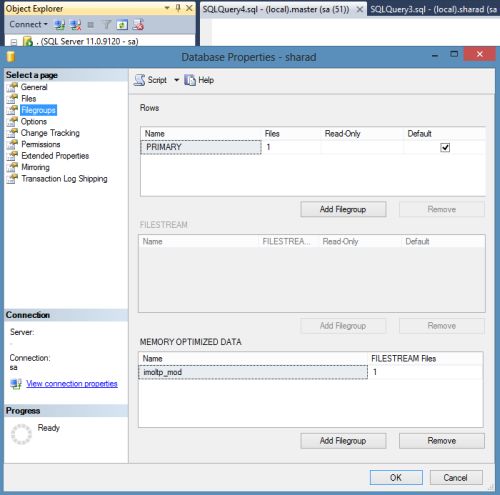Image resolution: width=500 pixels, height=495 pixels.
Task: Click the General page icon
Action: coord(12,87)
